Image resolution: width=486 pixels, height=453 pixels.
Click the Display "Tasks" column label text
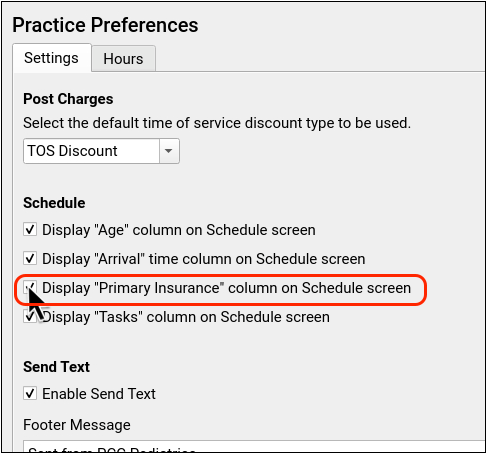pyautogui.click(x=186, y=317)
